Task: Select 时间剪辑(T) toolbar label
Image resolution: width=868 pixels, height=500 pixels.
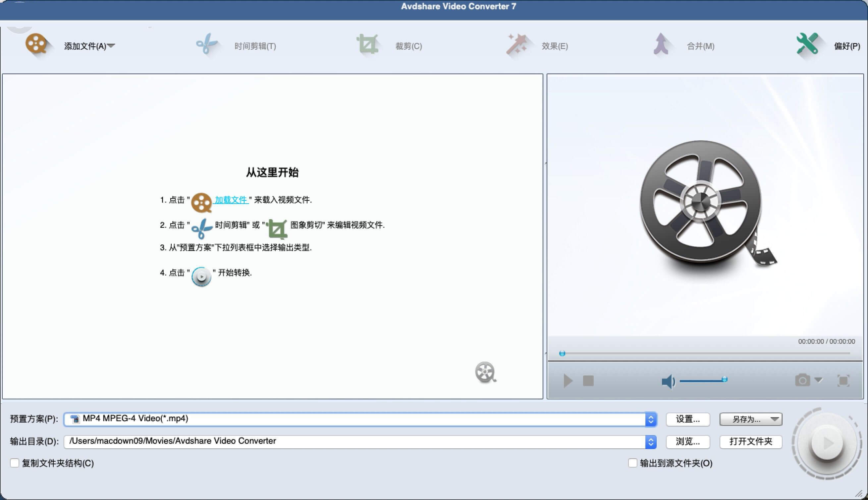Action: pos(255,46)
